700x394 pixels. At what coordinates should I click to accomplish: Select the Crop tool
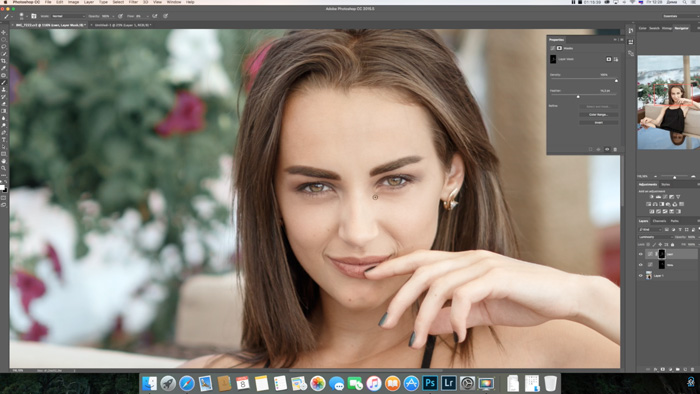tap(4, 61)
